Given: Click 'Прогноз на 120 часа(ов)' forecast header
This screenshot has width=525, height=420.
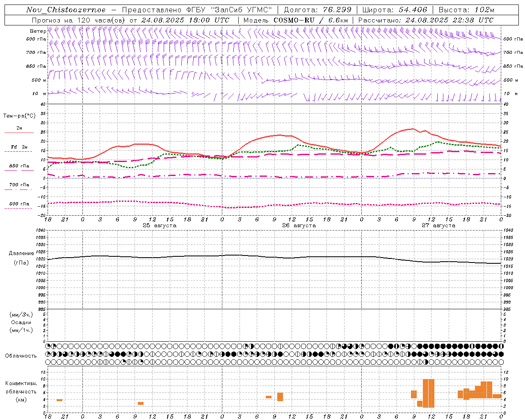Looking at the screenshot, I should (x=79, y=20).
